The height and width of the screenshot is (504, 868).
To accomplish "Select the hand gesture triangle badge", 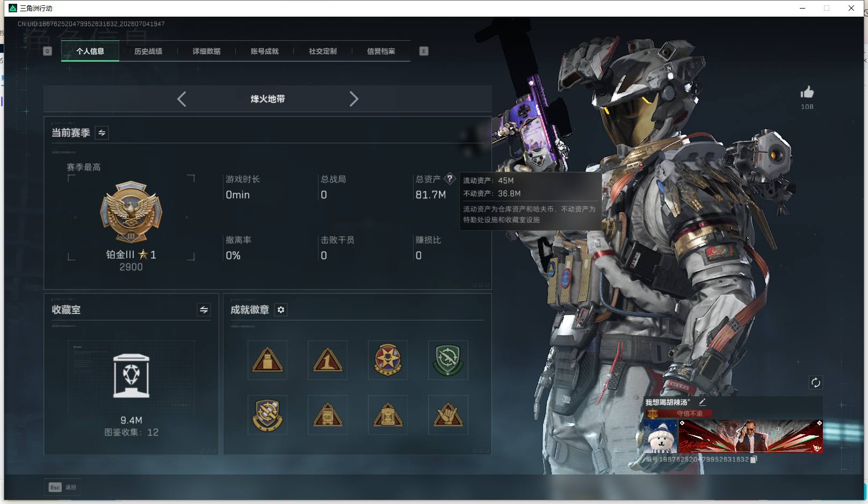I will (x=448, y=415).
